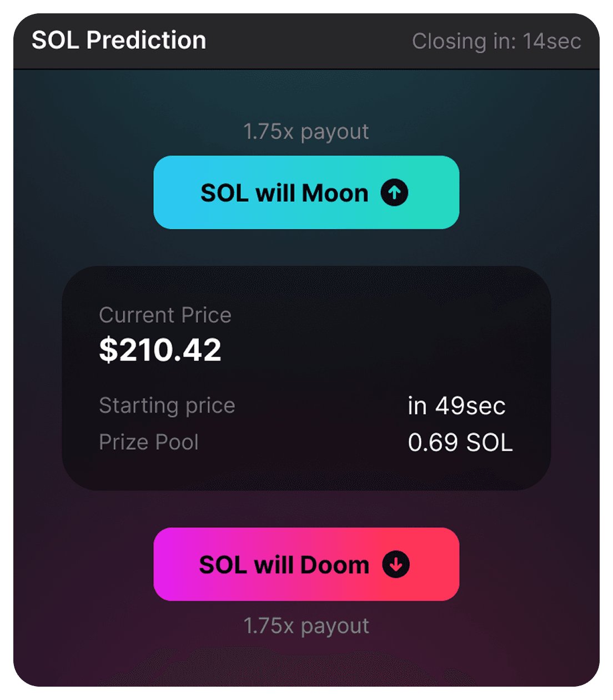Select the circular arrow badge inside SOL will Moon
Viewport: 613px width, 700px height.
395,192
